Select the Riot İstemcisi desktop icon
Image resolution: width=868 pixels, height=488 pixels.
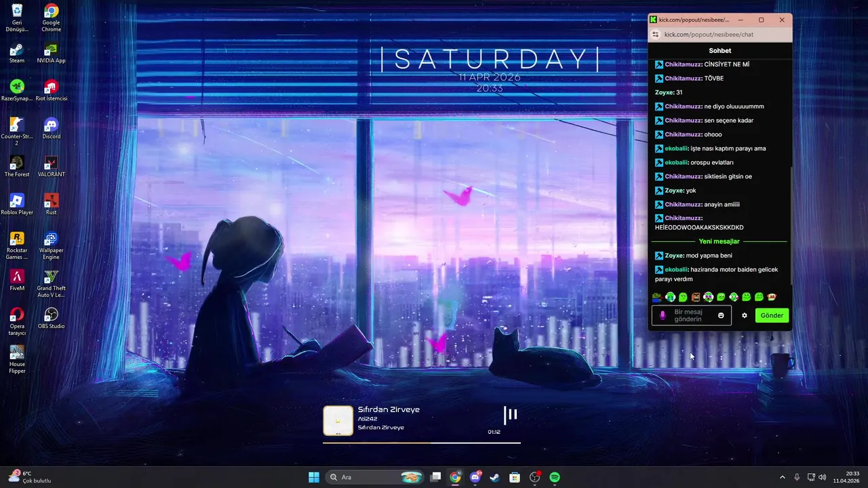click(x=51, y=91)
